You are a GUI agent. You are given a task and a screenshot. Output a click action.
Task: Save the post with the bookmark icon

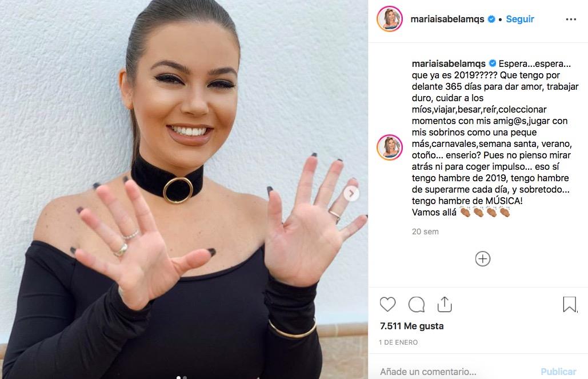click(570, 304)
